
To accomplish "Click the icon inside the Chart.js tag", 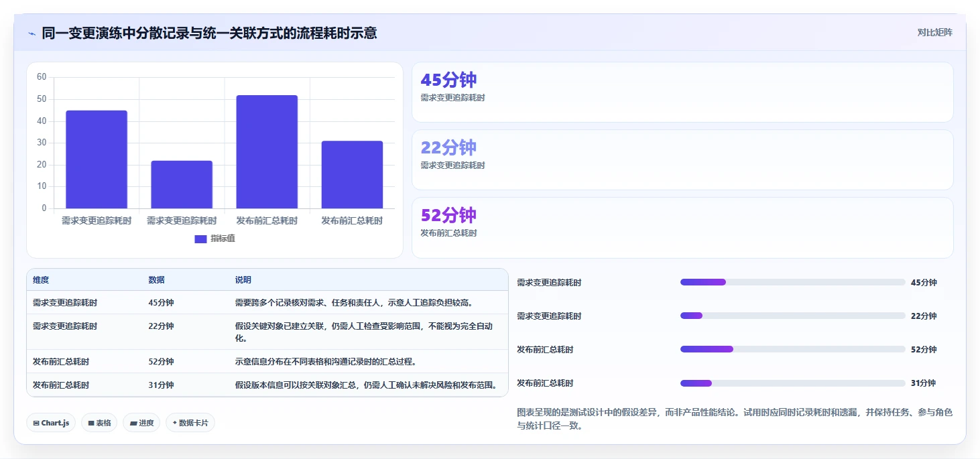I will point(36,423).
